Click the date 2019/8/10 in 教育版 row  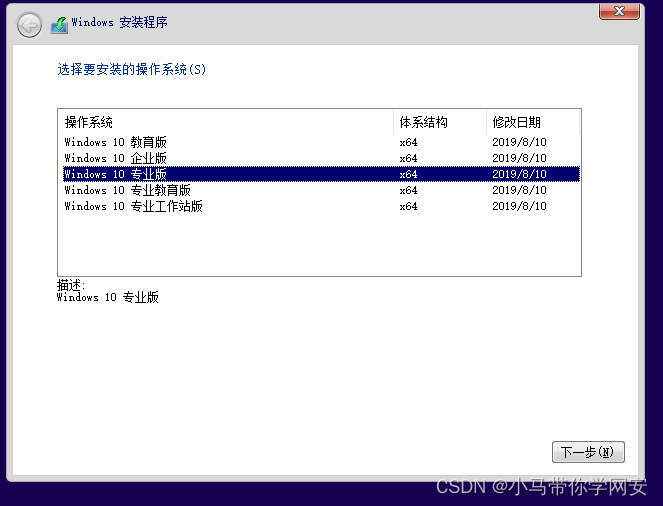coord(519,142)
